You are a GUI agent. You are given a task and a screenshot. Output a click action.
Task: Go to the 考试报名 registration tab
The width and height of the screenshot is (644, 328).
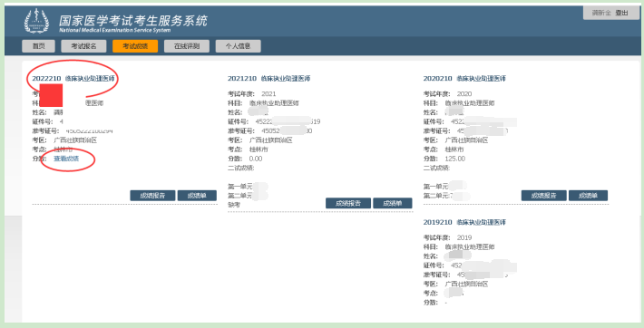click(x=83, y=46)
